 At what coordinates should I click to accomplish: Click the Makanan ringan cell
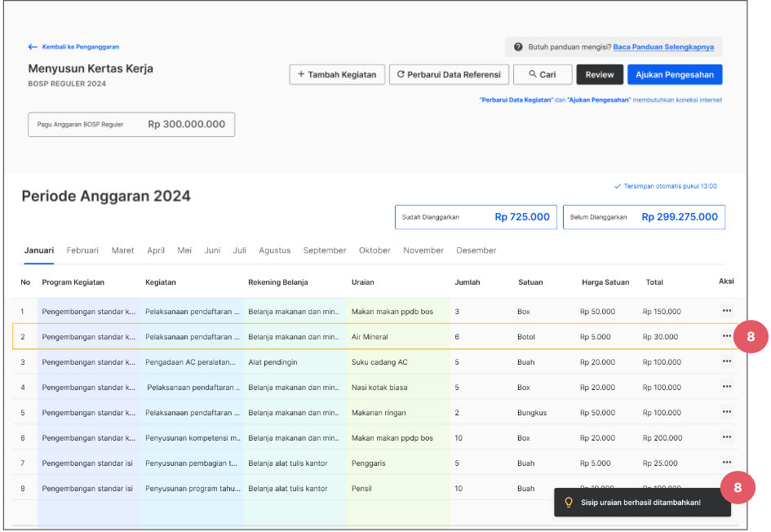tap(379, 413)
